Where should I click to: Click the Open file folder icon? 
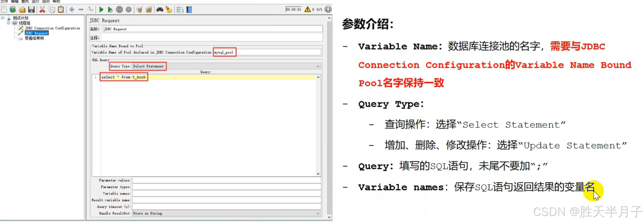click(x=22, y=9)
